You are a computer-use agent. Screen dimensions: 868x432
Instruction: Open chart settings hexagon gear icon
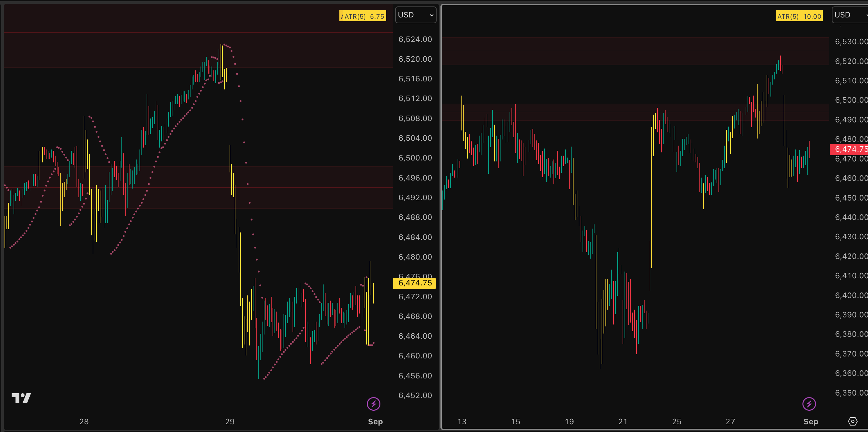click(852, 421)
